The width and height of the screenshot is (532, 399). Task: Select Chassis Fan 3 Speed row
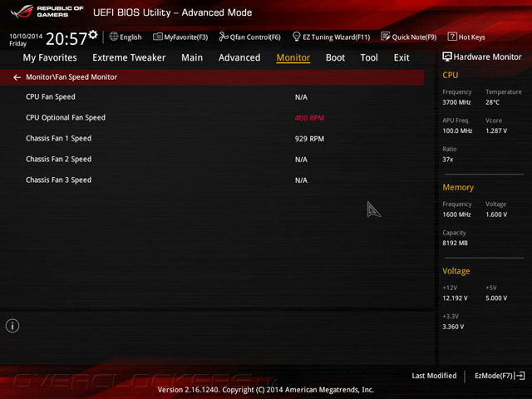click(x=212, y=180)
